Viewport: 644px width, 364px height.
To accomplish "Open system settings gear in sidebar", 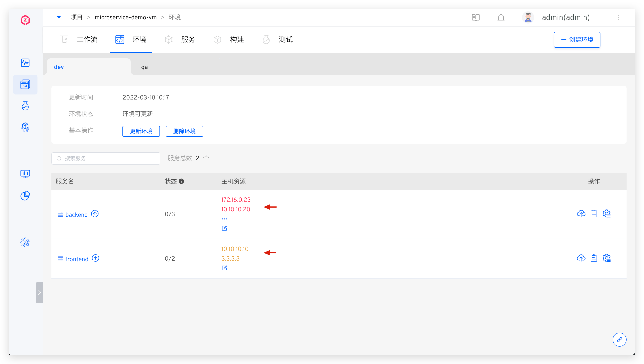I will point(25,242).
